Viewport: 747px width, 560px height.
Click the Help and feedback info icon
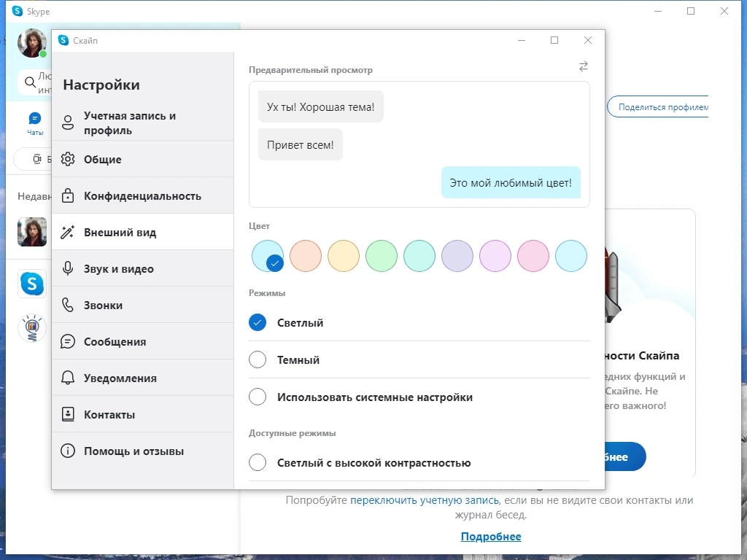pos(68,451)
